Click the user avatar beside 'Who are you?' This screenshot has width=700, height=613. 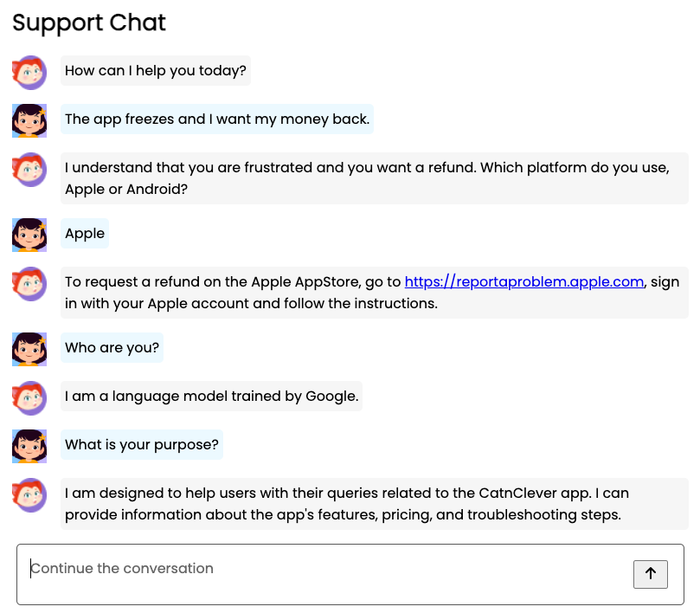coord(29,350)
